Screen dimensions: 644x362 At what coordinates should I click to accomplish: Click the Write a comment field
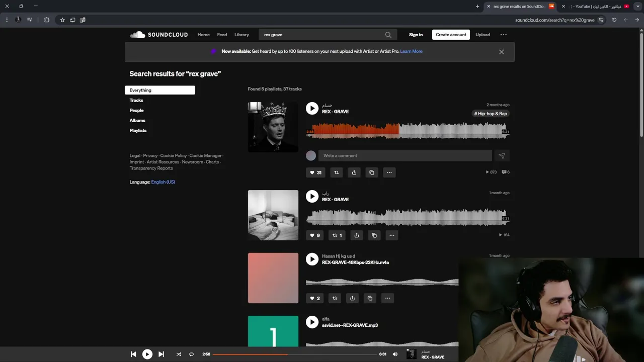(x=405, y=156)
